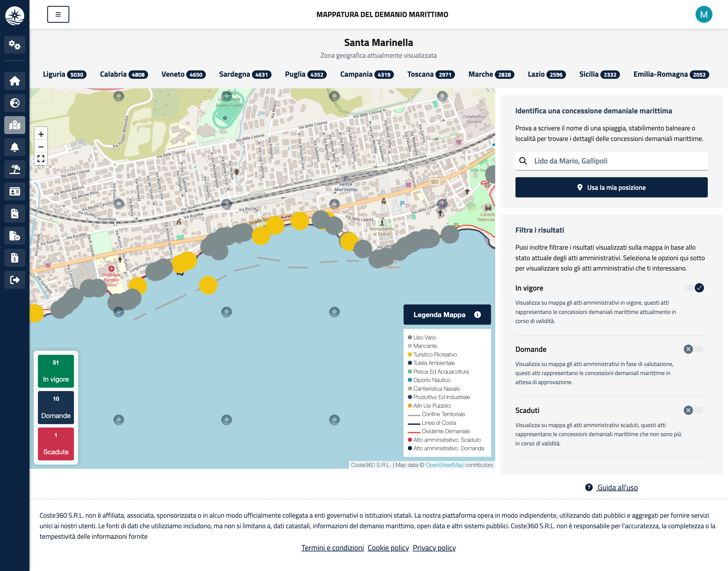Focus the concession search input field

tap(611, 161)
